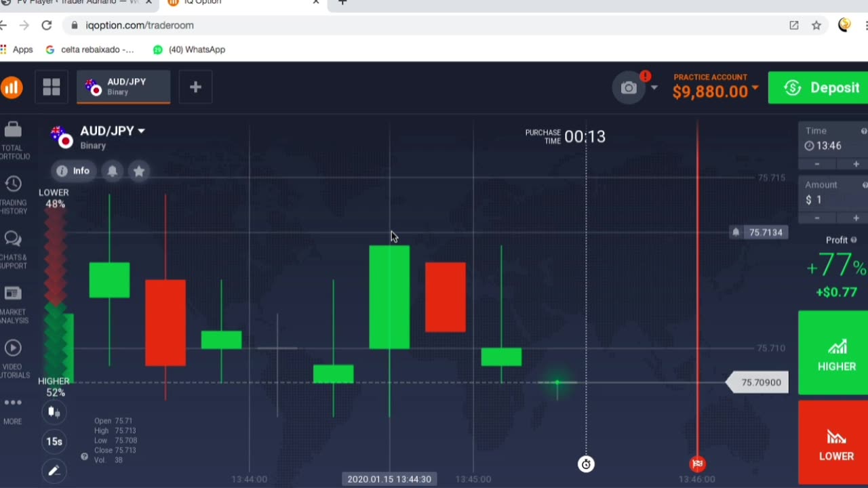This screenshot has height=488, width=868.
Task: Bookmark this page with star icon
Action: tap(816, 25)
